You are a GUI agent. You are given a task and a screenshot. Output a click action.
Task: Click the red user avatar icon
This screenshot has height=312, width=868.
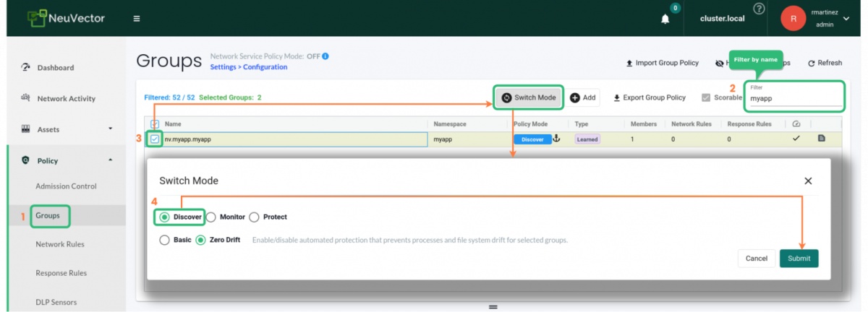(x=793, y=19)
